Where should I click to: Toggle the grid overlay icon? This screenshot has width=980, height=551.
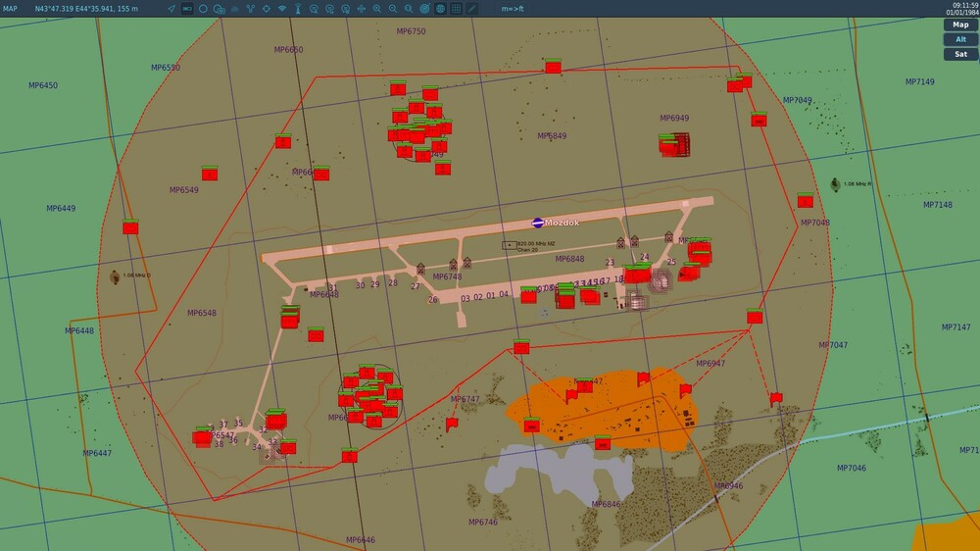click(457, 9)
